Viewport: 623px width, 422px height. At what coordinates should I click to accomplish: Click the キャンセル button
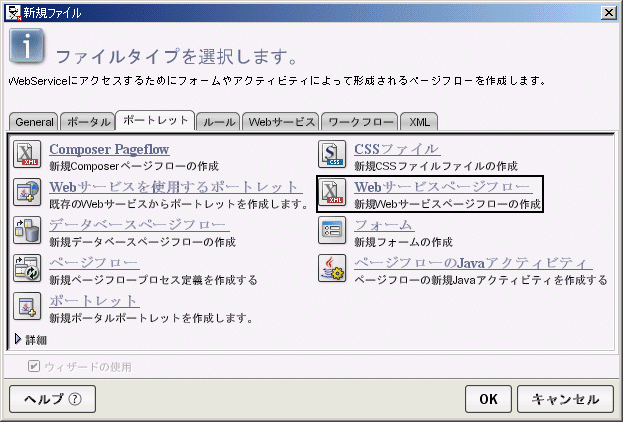[565, 399]
